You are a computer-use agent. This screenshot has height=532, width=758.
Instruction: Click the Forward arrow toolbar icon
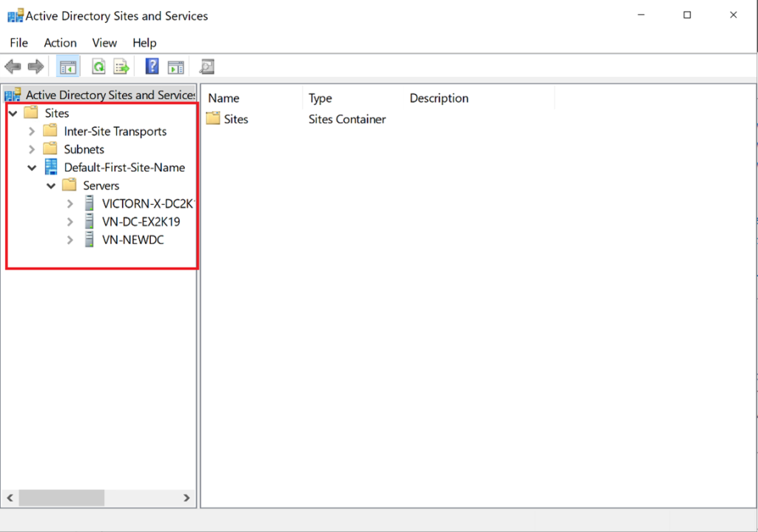[x=35, y=67]
